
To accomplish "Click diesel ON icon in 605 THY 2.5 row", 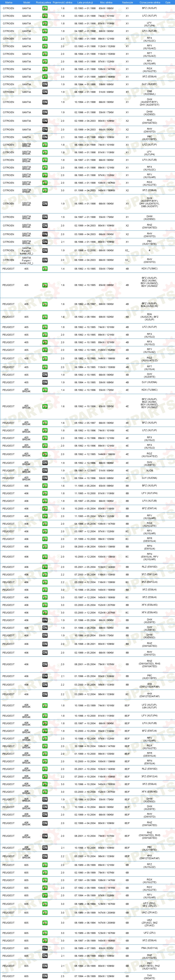I will 45,977.
